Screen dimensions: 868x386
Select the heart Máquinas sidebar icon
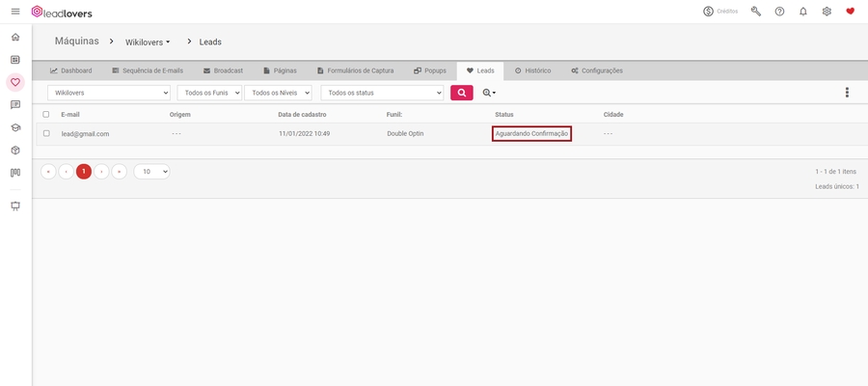[14, 82]
